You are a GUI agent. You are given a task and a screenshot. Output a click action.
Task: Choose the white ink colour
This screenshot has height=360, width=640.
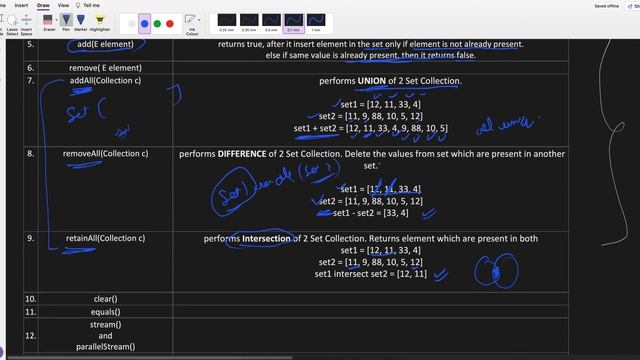[x=131, y=24]
